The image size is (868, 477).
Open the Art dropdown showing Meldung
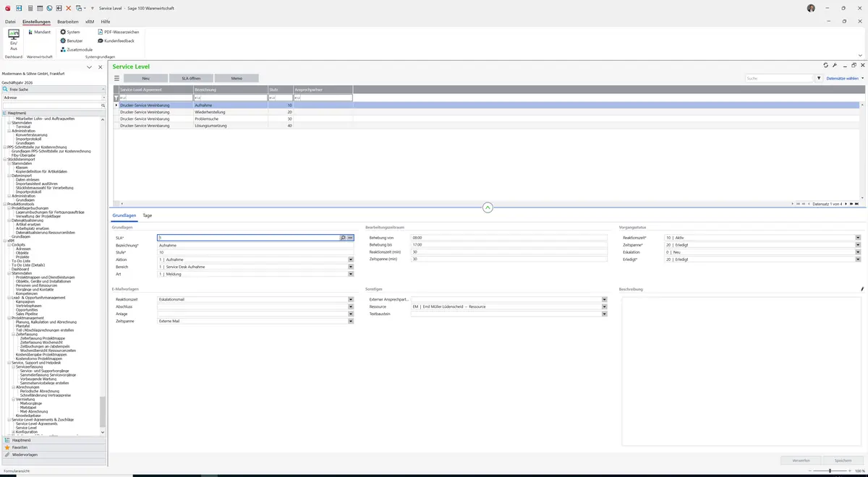click(351, 274)
